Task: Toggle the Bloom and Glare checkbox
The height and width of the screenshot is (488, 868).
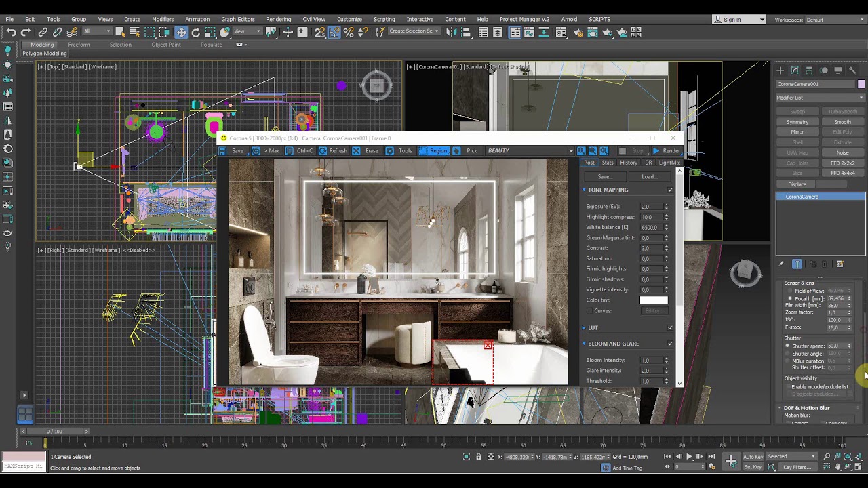Action: click(x=670, y=344)
